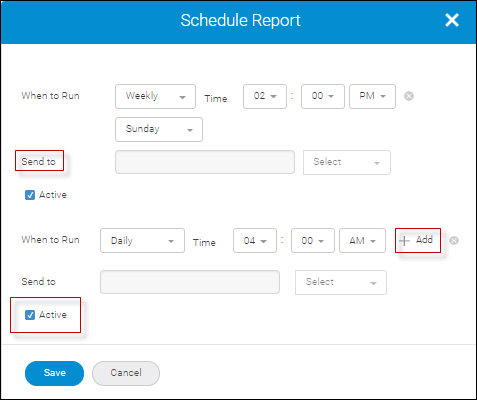Viewport: 477px width, 400px height.
Task: Cancel the schedule report dialog
Action: (126, 373)
